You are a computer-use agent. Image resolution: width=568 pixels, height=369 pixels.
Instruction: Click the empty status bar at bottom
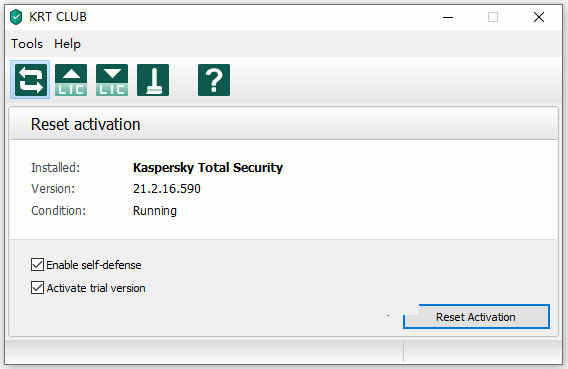[205, 351]
